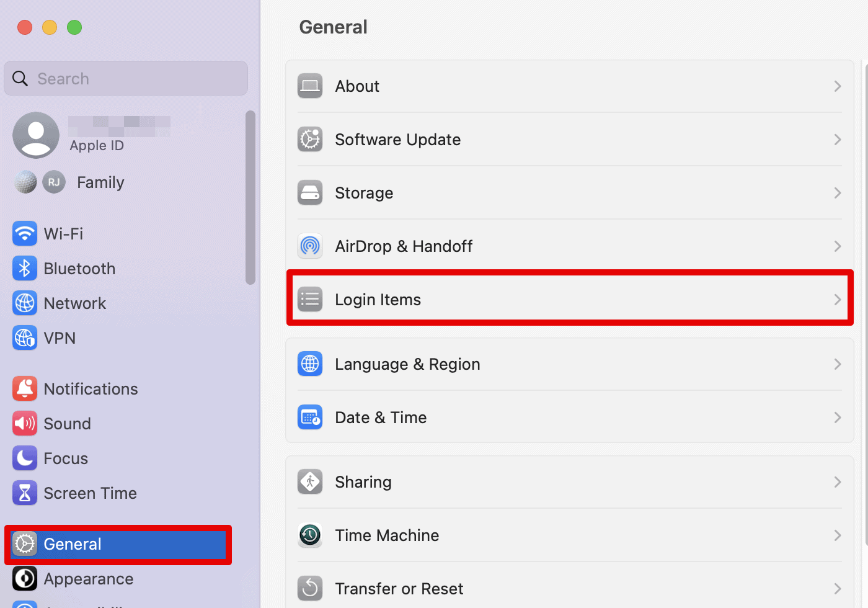Click the Date & Time text
Viewport: 868px width, 608px height.
point(381,418)
